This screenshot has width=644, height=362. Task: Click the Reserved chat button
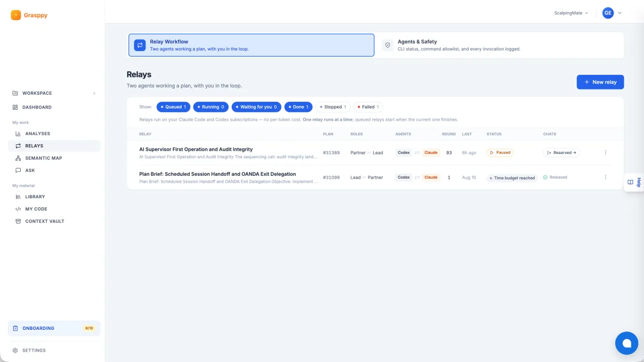pyautogui.click(x=561, y=153)
